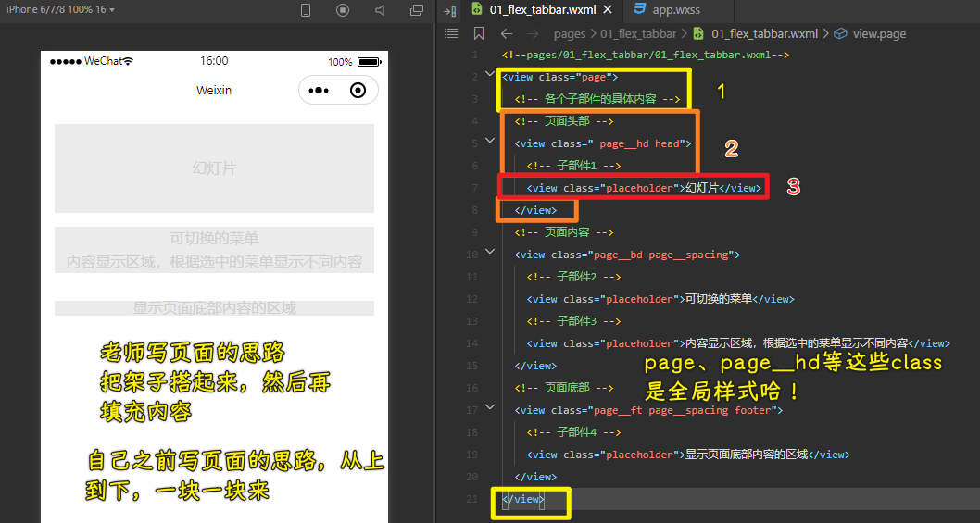Click the 幻灯片 placeholder block in simulator
The width and height of the screenshot is (980, 523).
tap(214, 168)
